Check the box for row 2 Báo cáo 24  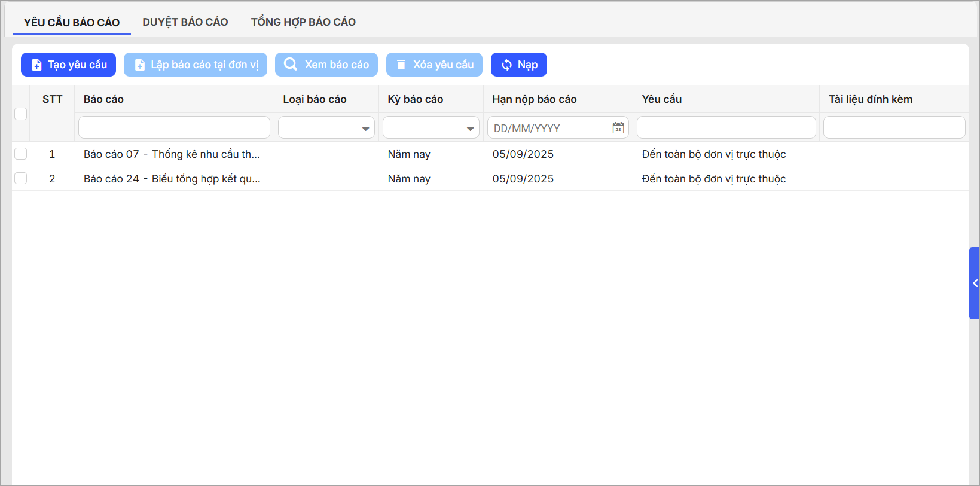(x=21, y=179)
